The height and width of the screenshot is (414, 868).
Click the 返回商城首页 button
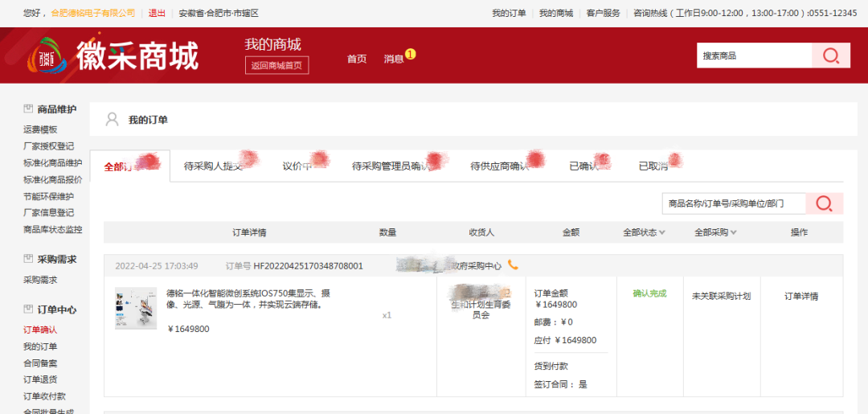[x=276, y=65]
